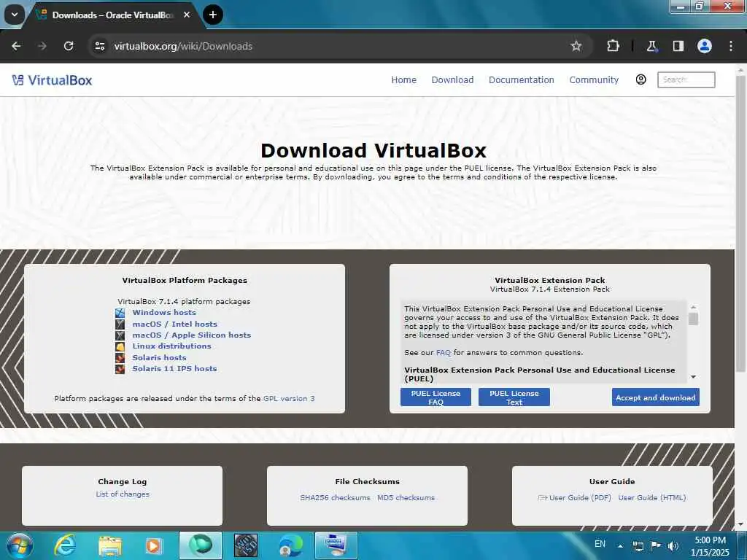747x560 pixels.
Task: Click the volume speaker icon in the system tray
Action: tap(673, 545)
